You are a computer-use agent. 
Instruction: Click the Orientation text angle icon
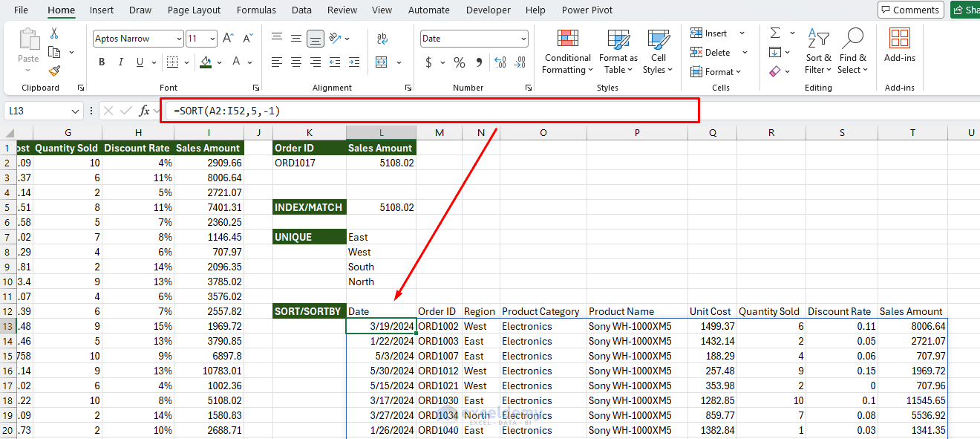335,39
